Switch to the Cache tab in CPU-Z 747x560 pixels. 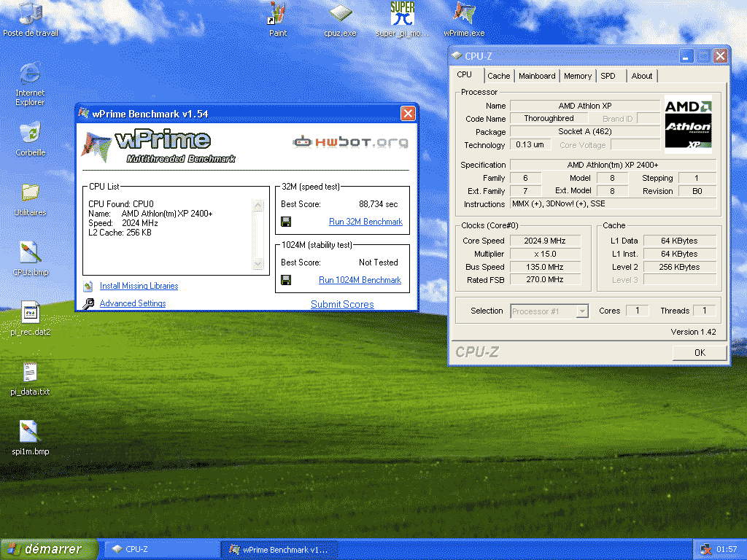click(x=499, y=76)
